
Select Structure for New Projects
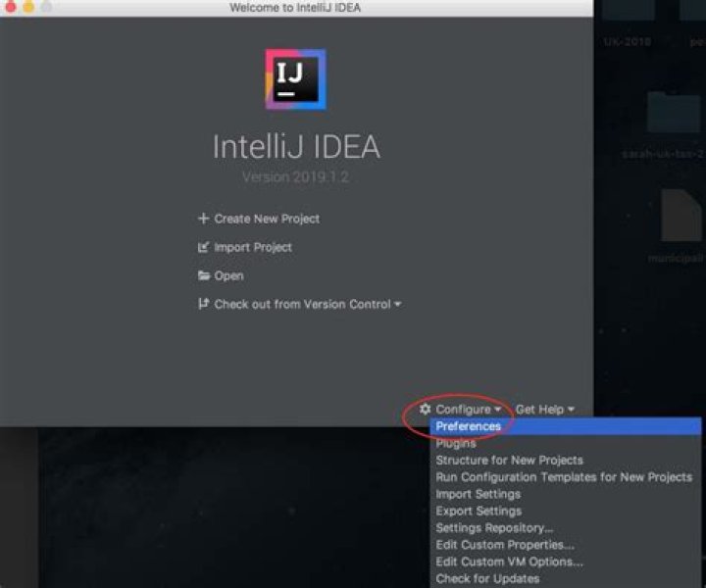509,461
